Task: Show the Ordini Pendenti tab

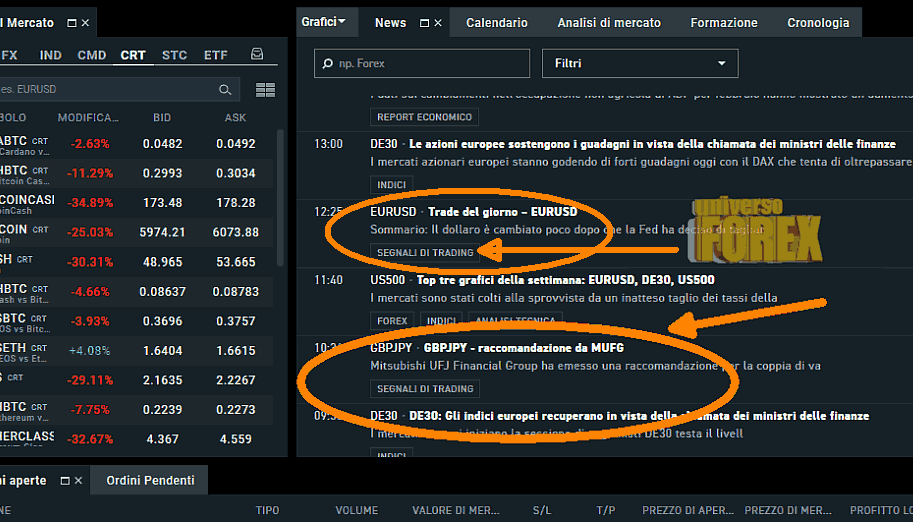Action: click(150, 481)
